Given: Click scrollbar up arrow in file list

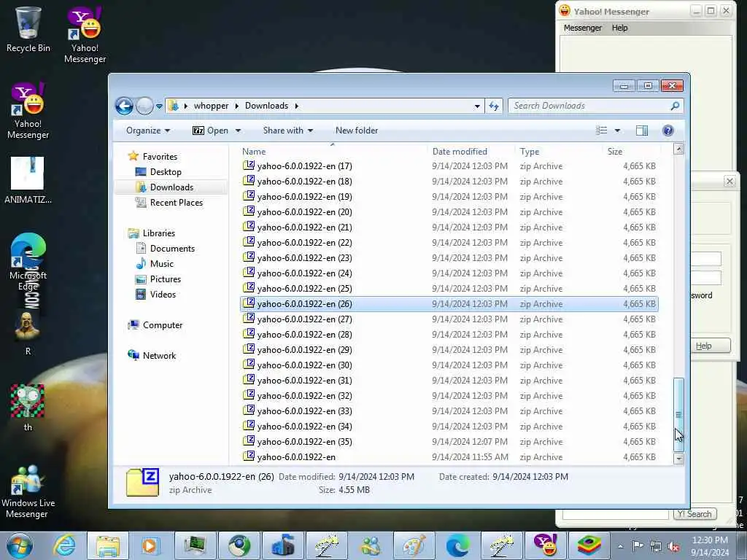Looking at the screenshot, I should tap(678, 149).
